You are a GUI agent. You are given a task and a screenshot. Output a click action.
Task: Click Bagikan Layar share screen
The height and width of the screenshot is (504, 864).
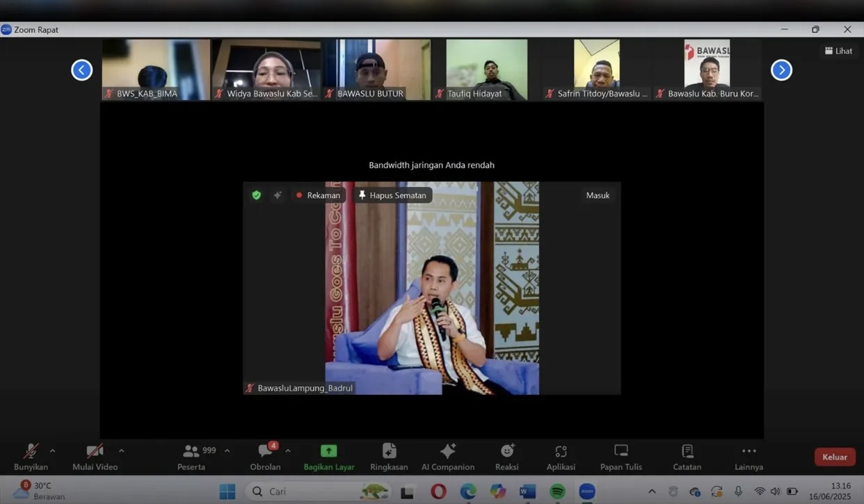pos(329,457)
